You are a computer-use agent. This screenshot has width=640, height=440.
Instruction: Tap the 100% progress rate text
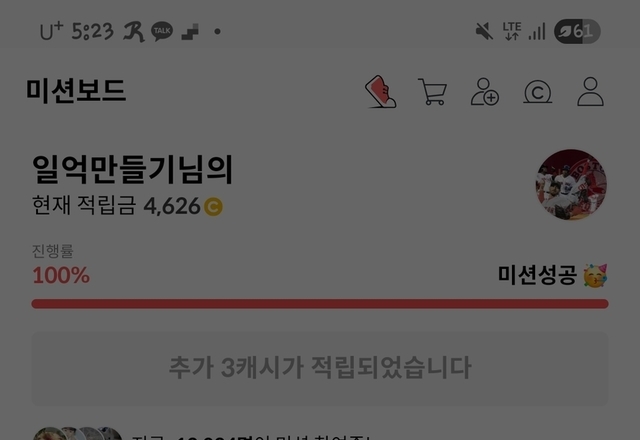[61, 275]
